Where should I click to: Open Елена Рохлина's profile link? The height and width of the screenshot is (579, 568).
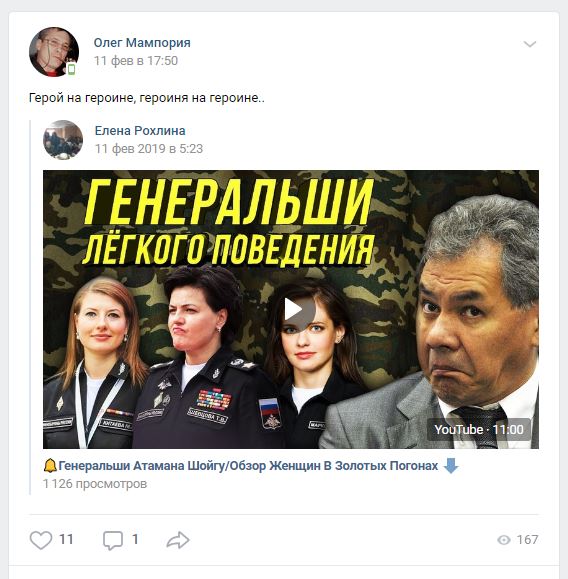click(140, 131)
